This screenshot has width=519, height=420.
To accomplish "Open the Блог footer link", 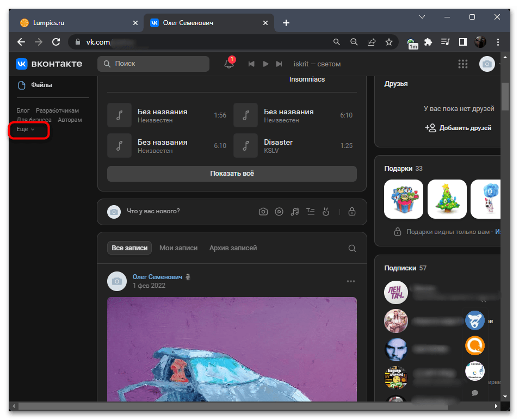I will (x=23, y=110).
